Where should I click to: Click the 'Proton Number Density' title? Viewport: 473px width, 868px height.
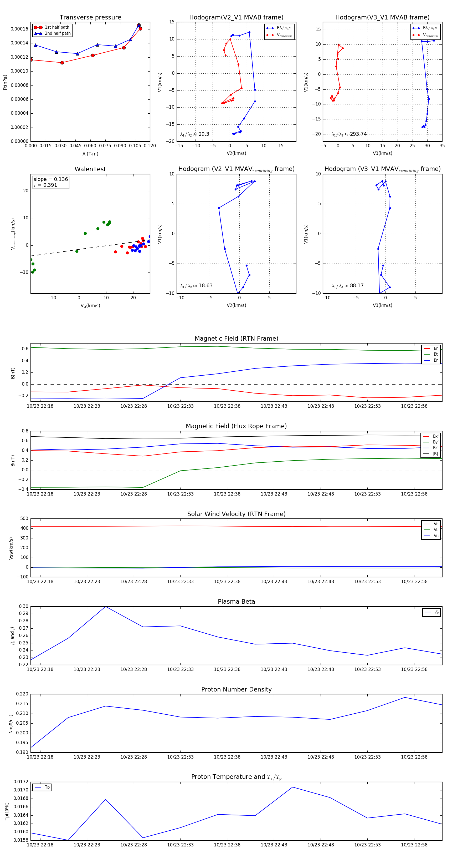tap(236, 689)
